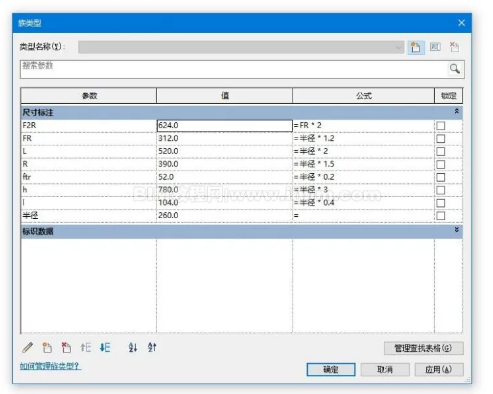Click the pencil Edit Parameter icon
The height and width of the screenshot is (394, 493).
[x=28, y=348]
